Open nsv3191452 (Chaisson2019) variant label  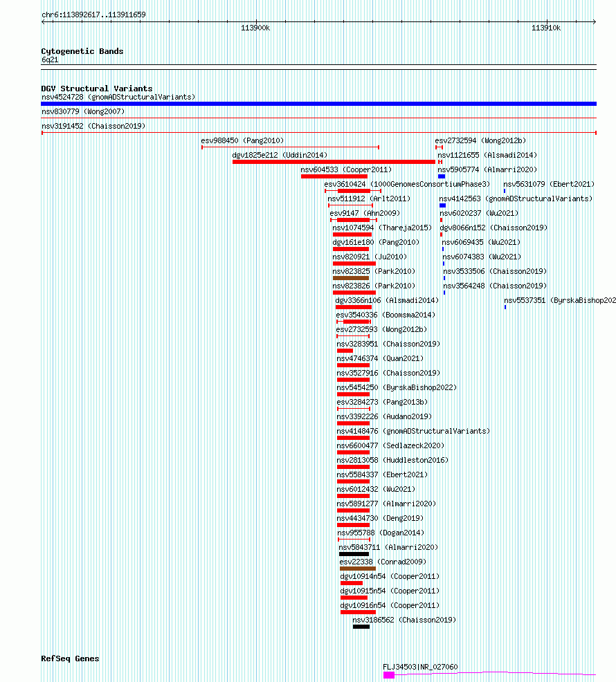point(93,126)
